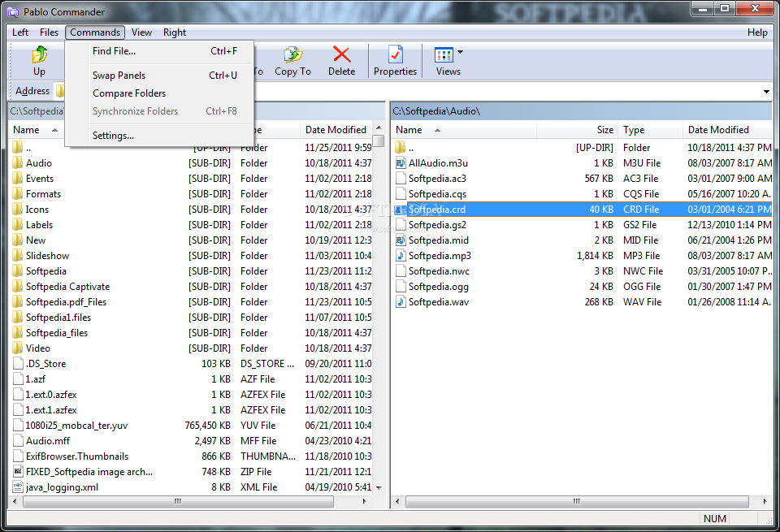Screen dimensions: 780x532
Task: Click the java_logging.xml file icon
Action: coord(18,487)
